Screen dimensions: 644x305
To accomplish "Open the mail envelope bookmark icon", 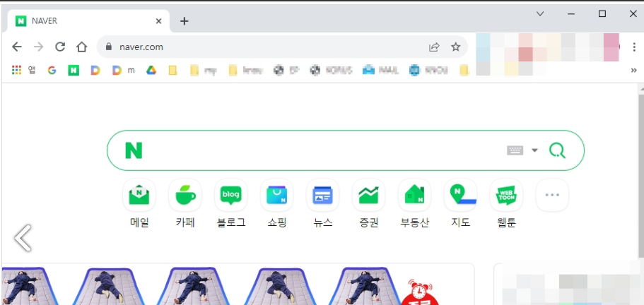I will (368, 71).
